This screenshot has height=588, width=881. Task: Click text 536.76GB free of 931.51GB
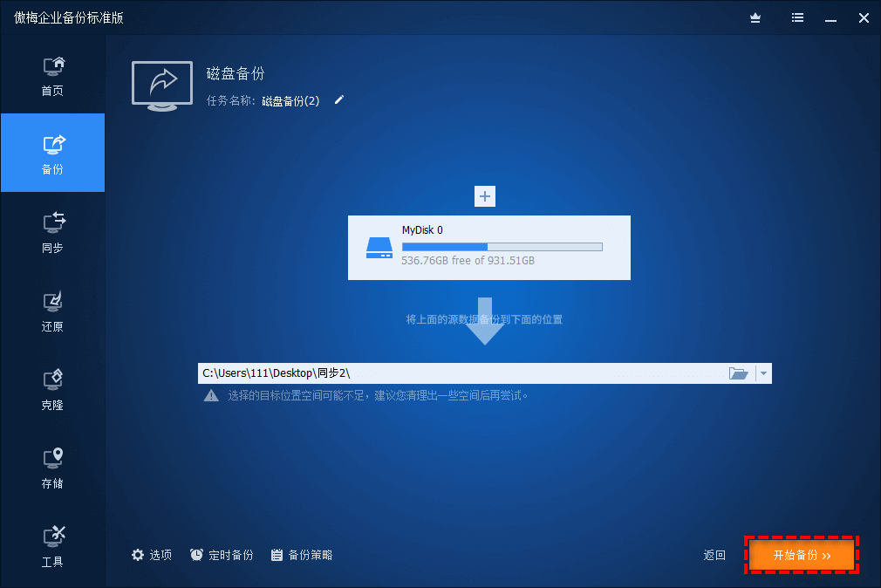coord(468,260)
